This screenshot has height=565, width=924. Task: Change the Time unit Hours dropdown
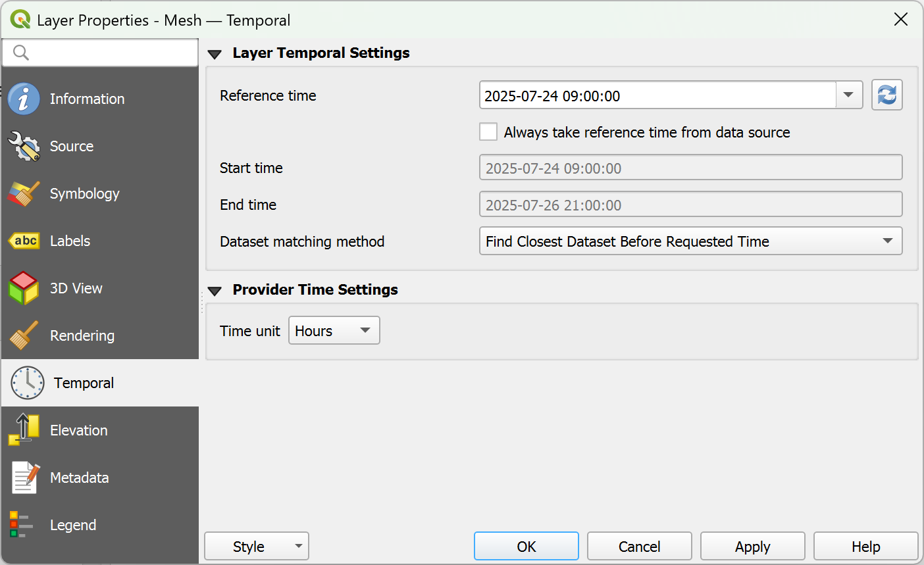coord(334,331)
